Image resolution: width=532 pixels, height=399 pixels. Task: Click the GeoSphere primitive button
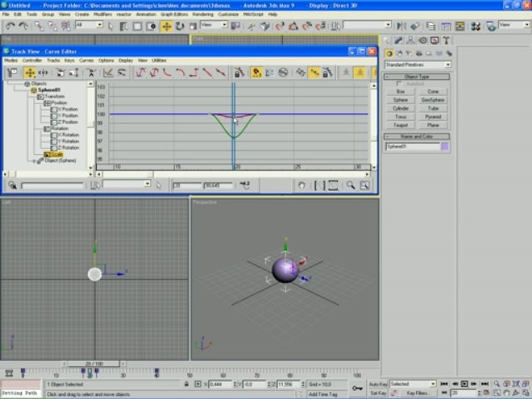433,100
